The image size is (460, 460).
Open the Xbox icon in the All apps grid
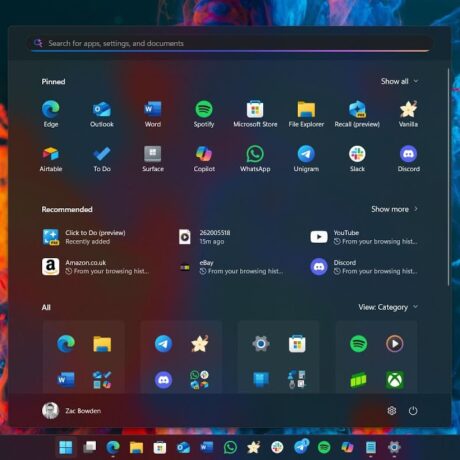point(395,380)
